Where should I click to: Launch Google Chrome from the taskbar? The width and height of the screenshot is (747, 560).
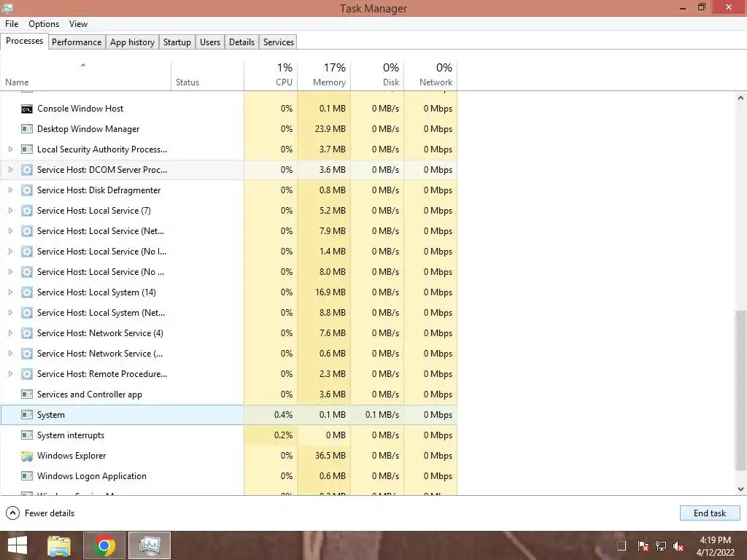tap(104, 545)
